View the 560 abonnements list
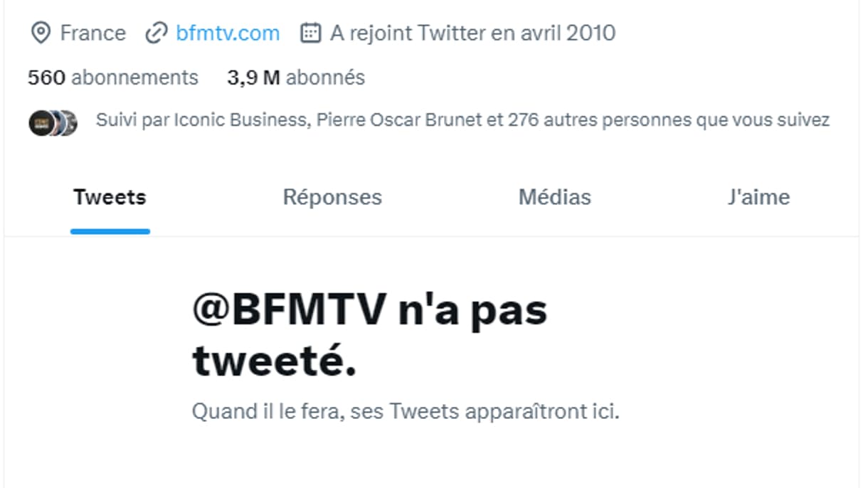The height and width of the screenshot is (488, 868). point(112,77)
